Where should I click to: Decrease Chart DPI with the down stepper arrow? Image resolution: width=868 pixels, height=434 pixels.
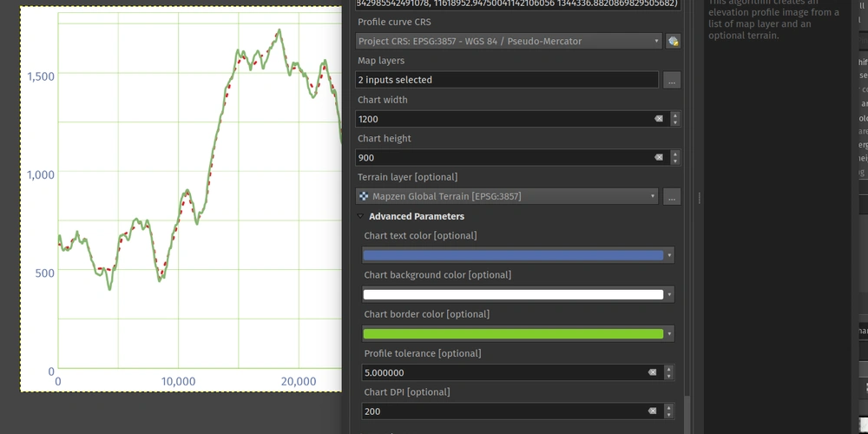(x=668, y=415)
